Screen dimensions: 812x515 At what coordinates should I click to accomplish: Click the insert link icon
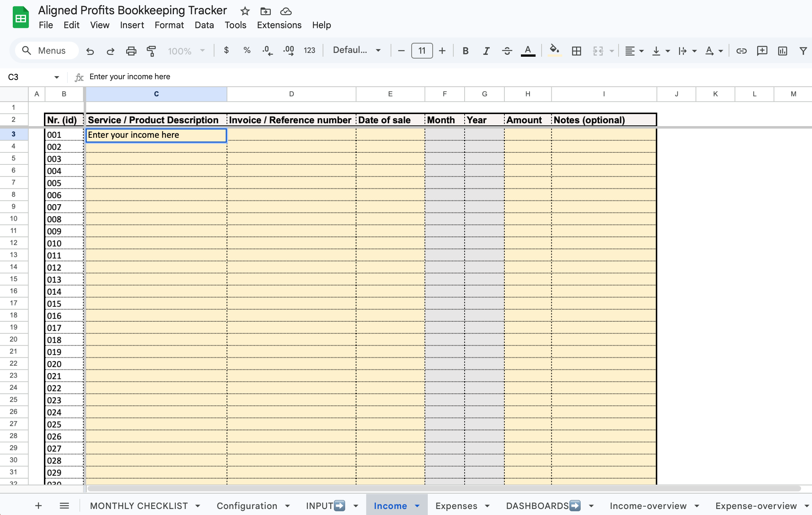[x=741, y=51]
